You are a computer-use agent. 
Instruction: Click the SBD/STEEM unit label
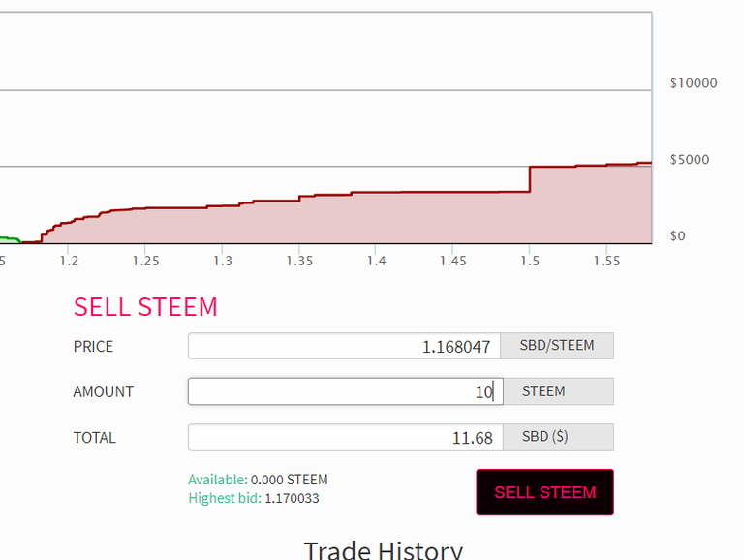557,346
